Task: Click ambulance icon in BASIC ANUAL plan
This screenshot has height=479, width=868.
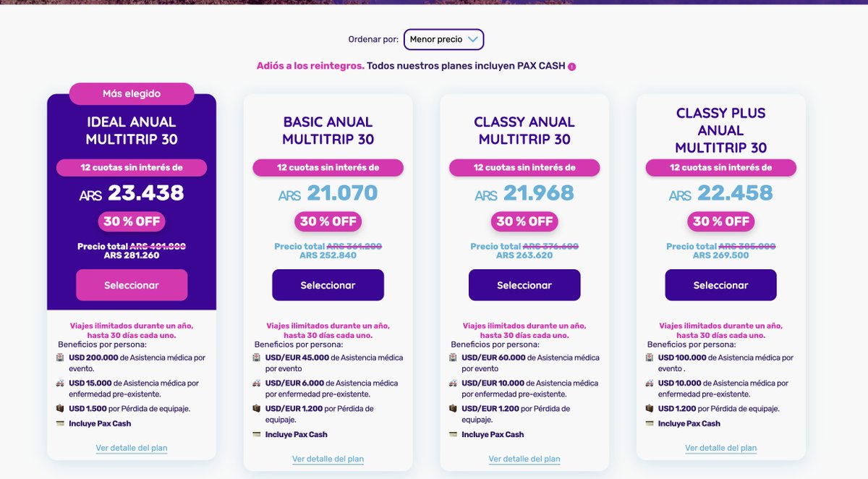Action: (256, 383)
